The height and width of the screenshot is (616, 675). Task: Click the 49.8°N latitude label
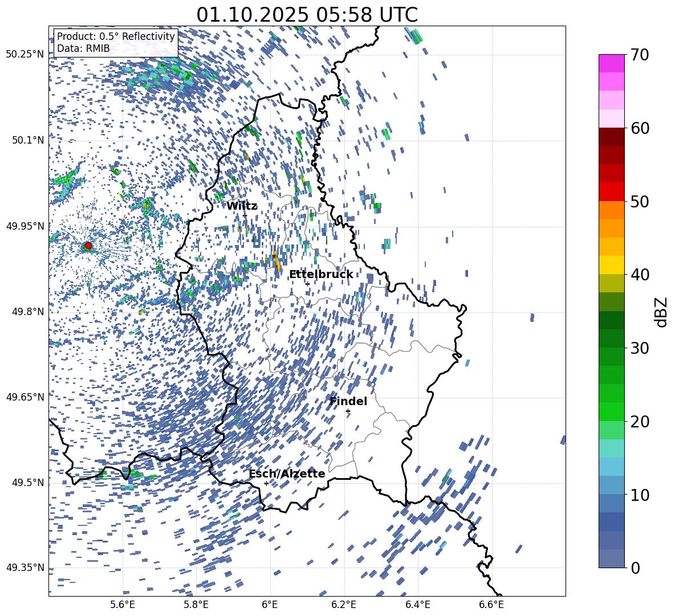(x=29, y=312)
